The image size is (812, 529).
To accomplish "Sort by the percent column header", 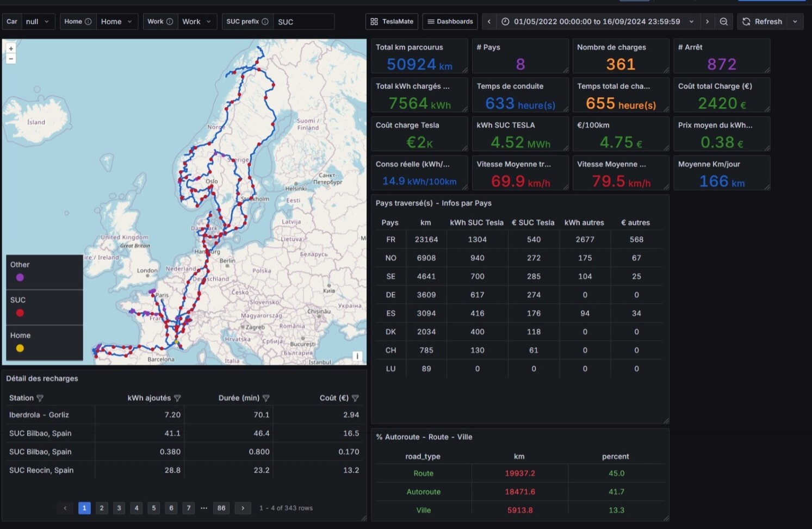I will coord(616,456).
